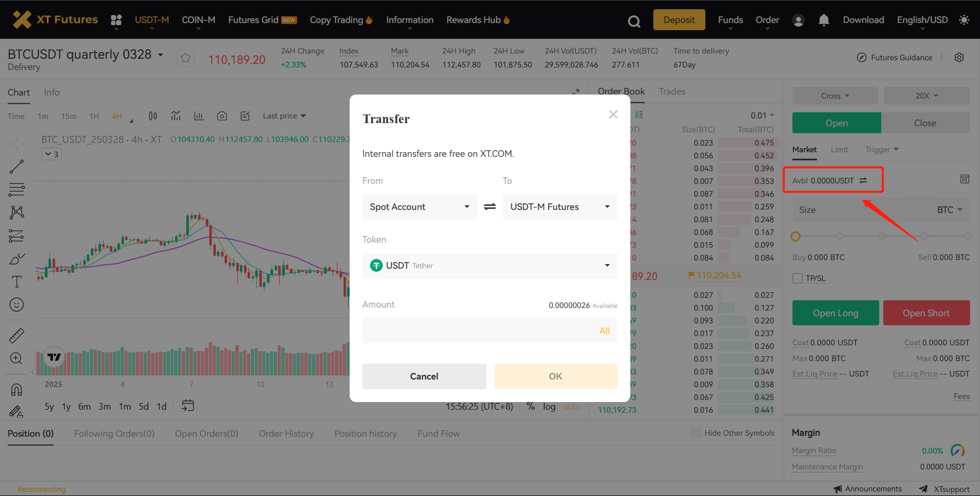Viewport: 980px width, 496px height.
Task: Select the trend line drawing tool
Action: point(16,167)
